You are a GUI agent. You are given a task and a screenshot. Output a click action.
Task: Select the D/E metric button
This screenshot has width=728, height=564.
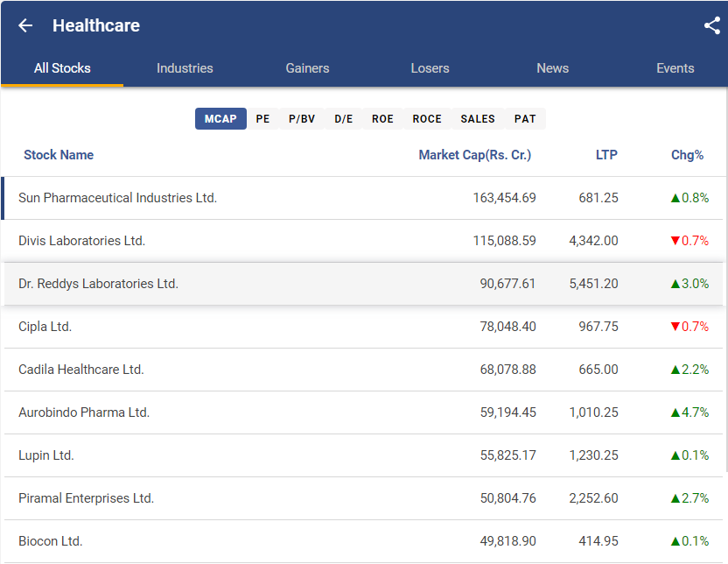coord(344,119)
